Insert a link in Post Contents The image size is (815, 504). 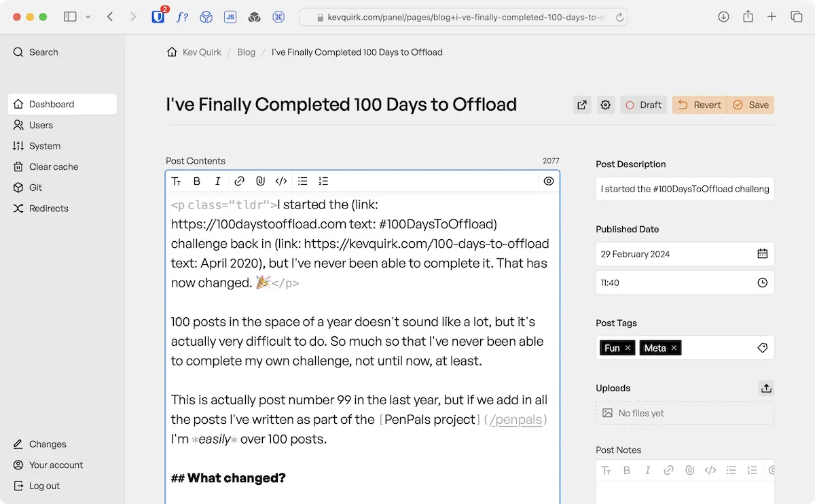tap(239, 181)
